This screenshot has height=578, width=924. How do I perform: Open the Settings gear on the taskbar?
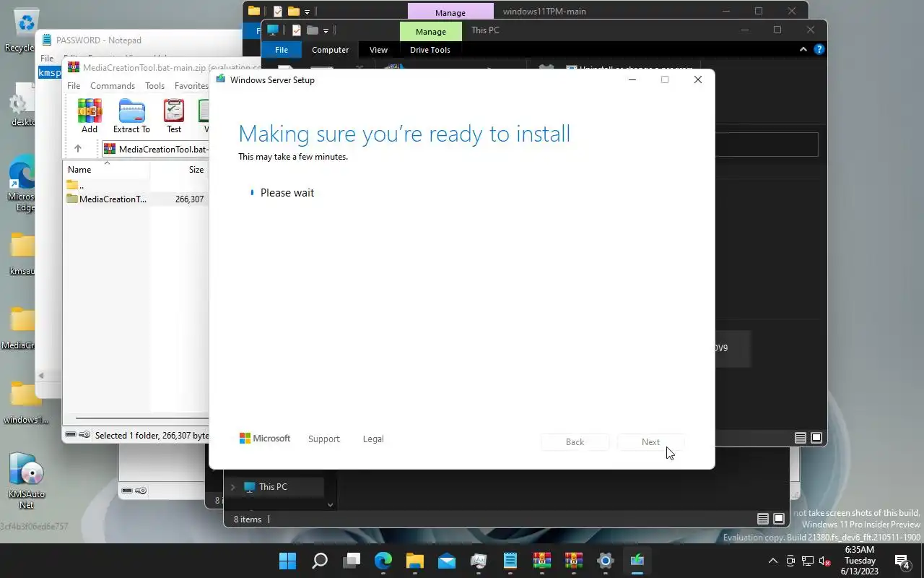(606, 561)
